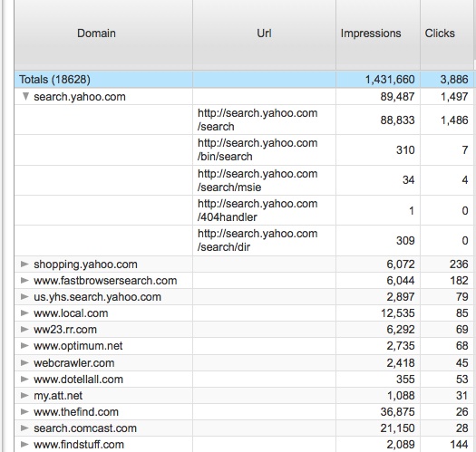The height and width of the screenshot is (452, 476).
Task: Click clicks value 236
Action: click(459, 264)
